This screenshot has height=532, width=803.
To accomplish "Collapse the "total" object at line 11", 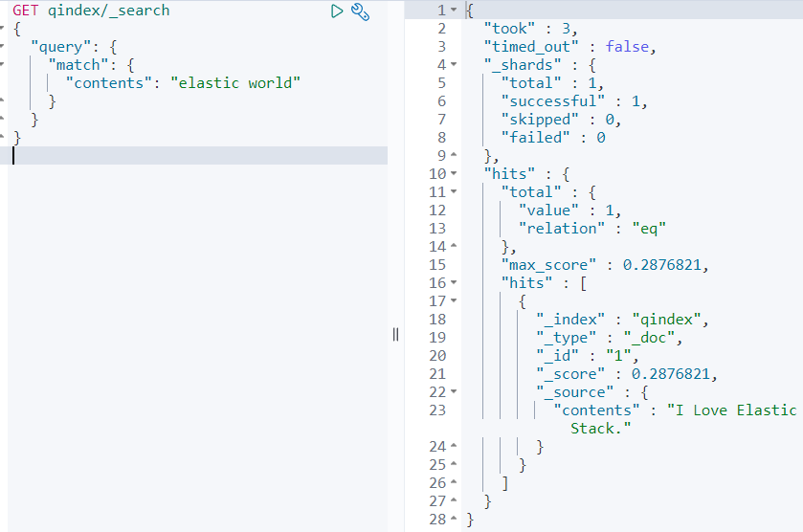I will pyautogui.click(x=454, y=192).
